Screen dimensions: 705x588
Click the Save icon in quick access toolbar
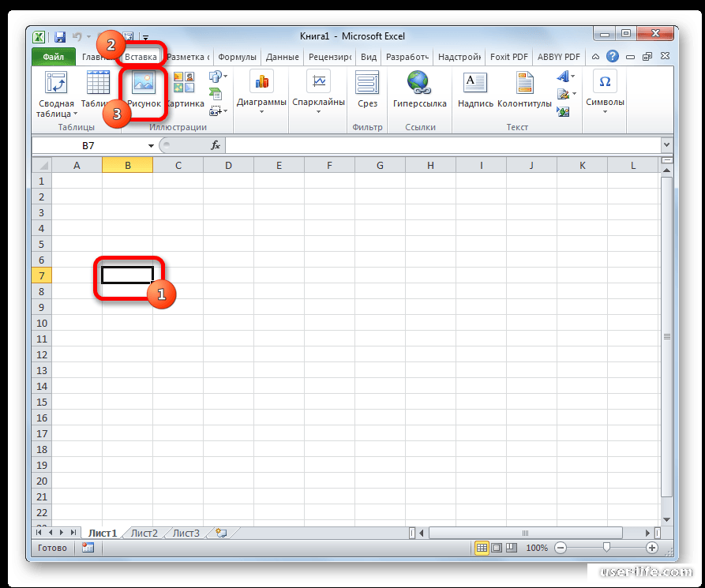click(x=60, y=37)
